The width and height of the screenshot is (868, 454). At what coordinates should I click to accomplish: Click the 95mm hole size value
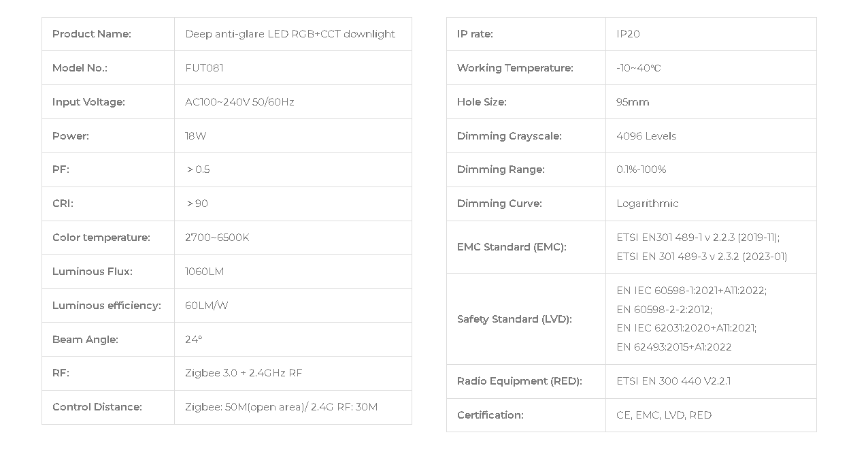coord(633,102)
